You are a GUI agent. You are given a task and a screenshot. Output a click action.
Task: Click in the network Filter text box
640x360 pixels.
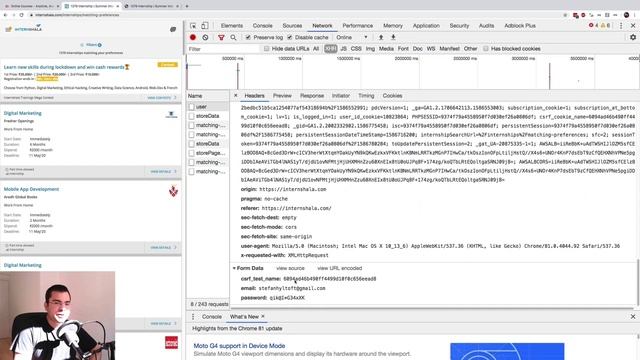pyautogui.click(x=222, y=49)
